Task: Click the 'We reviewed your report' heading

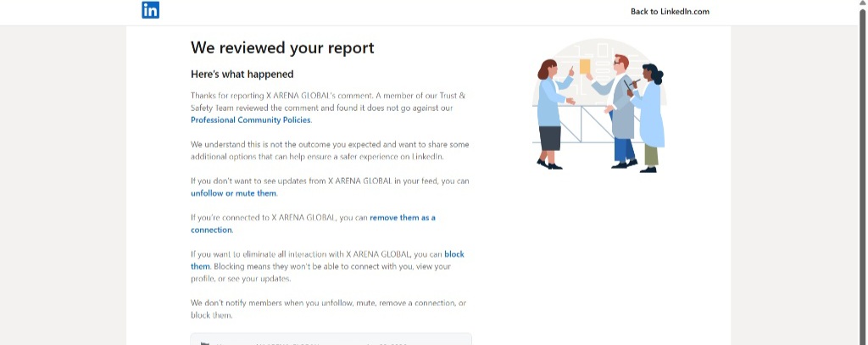Action: click(282, 47)
